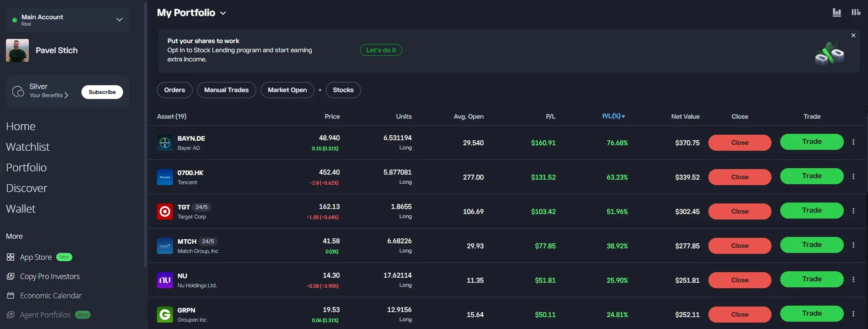Close the 0700.HK Tencent position

point(740,177)
